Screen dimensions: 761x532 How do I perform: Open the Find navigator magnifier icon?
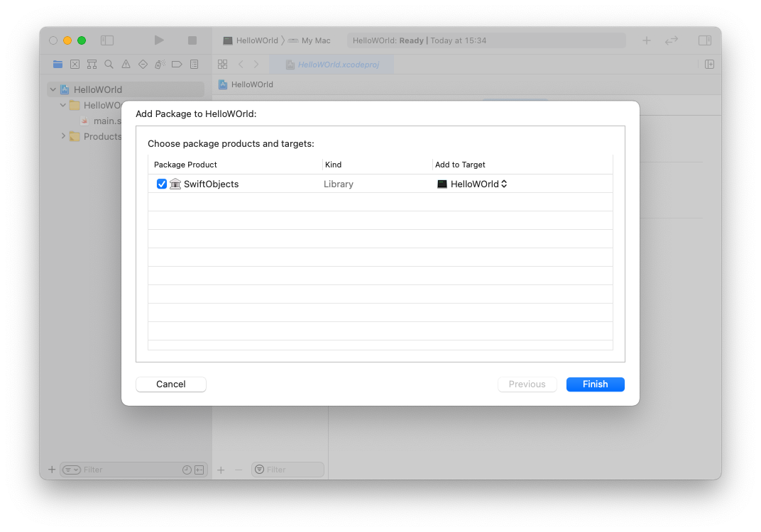[109, 64]
